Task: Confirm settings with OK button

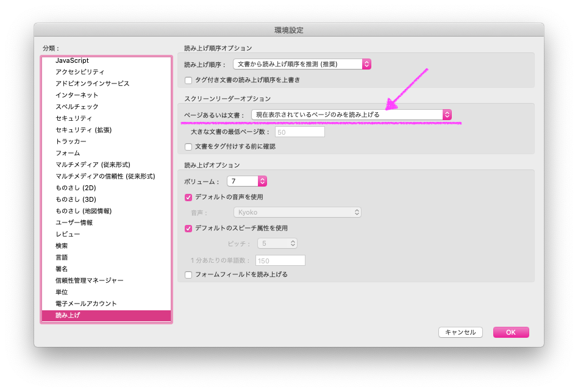Action: (x=511, y=332)
